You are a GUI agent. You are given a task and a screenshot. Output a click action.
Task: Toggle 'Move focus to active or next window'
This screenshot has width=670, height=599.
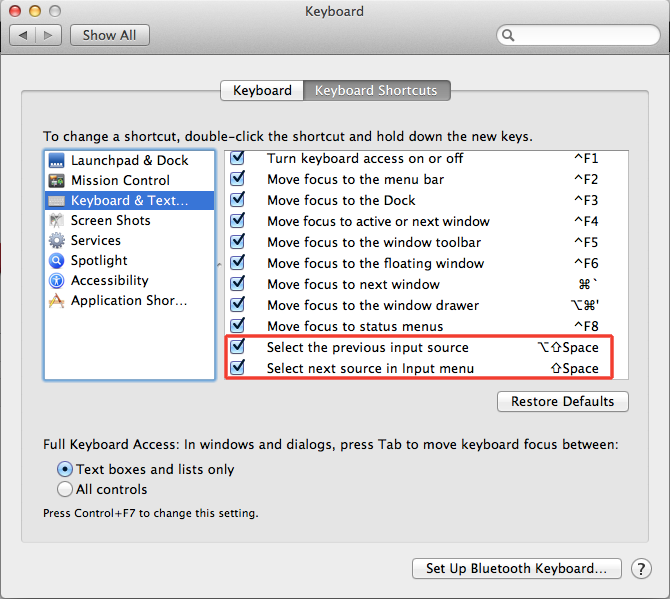(x=237, y=220)
